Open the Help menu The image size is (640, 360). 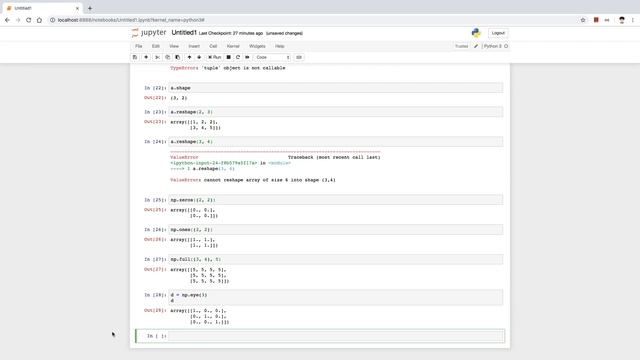point(280,46)
